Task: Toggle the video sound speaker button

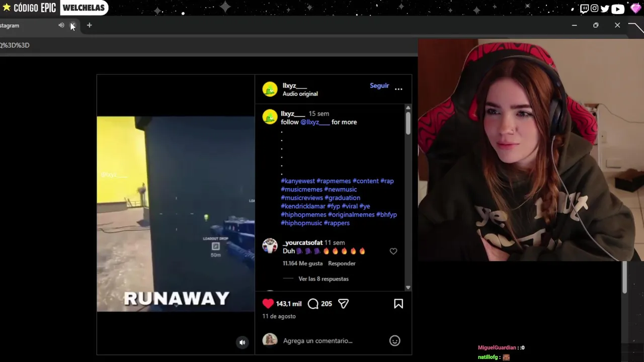Action: click(242, 342)
